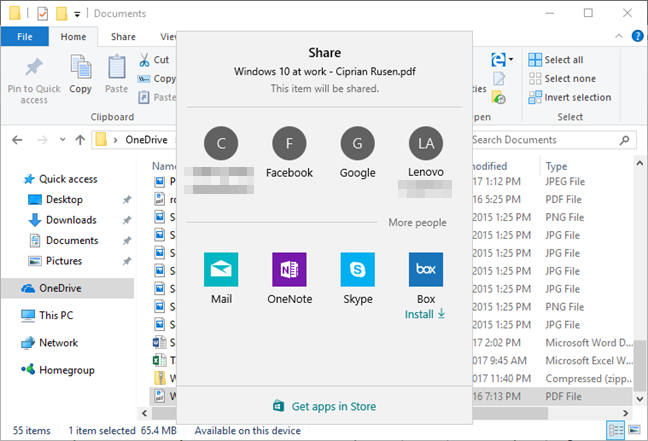This screenshot has height=441, width=648.
Task: Open the Quick Access Toolbar customize dropdown
Action: click(77, 14)
